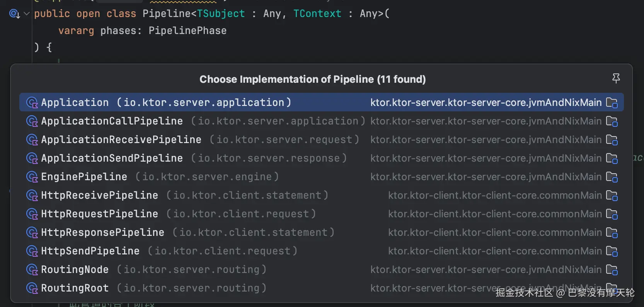The width and height of the screenshot is (644, 307).
Task: Click class icon beside HttpSendPipeline
Action: coord(32,251)
